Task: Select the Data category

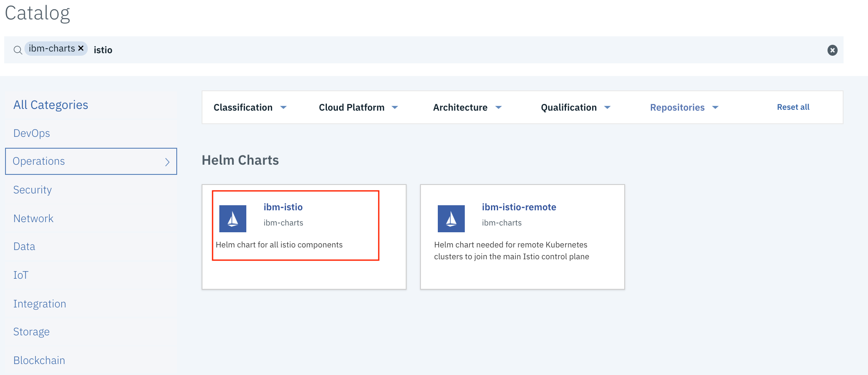Action: [x=24, y=247]
